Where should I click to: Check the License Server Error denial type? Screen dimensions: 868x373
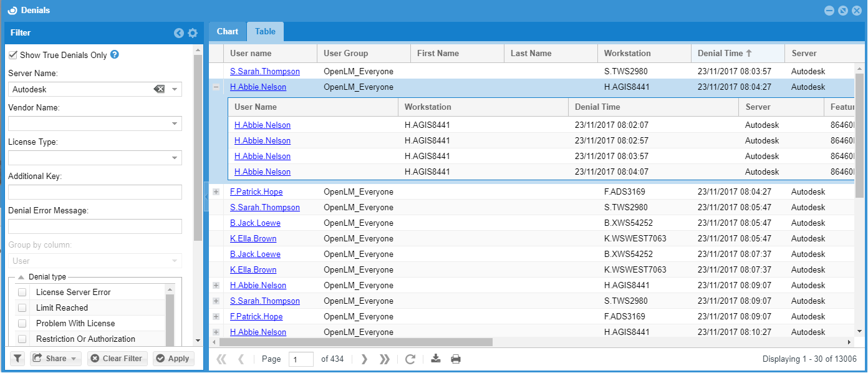(x=22, y=292)
